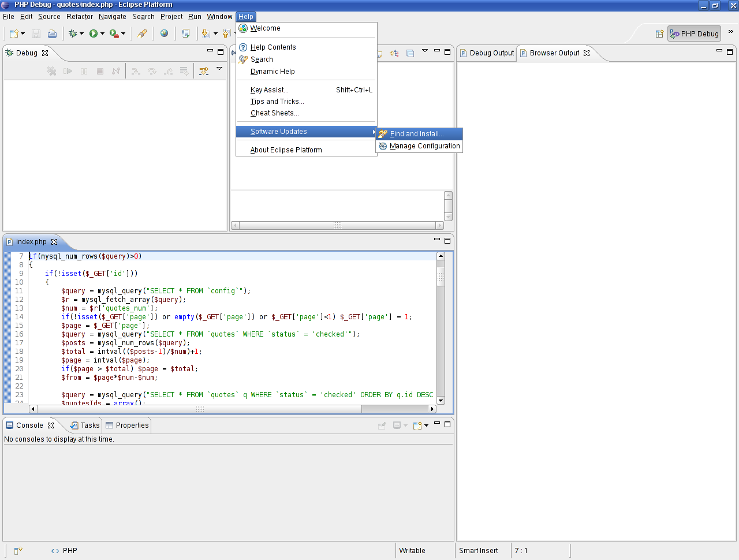Viewport: 739px width, 560px height.
Task: Maximize the index.php editor area
Action: click(447, 240)
